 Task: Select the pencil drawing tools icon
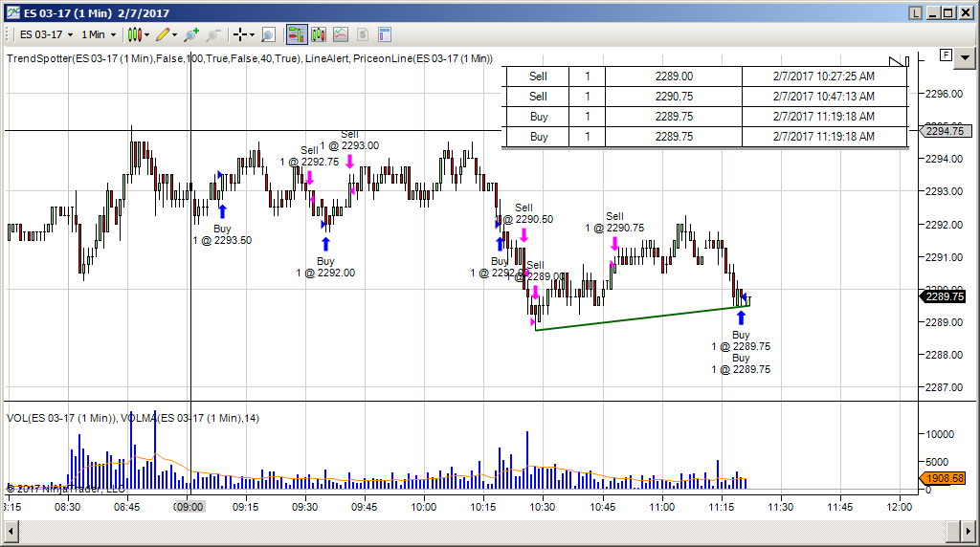(163, 35)
